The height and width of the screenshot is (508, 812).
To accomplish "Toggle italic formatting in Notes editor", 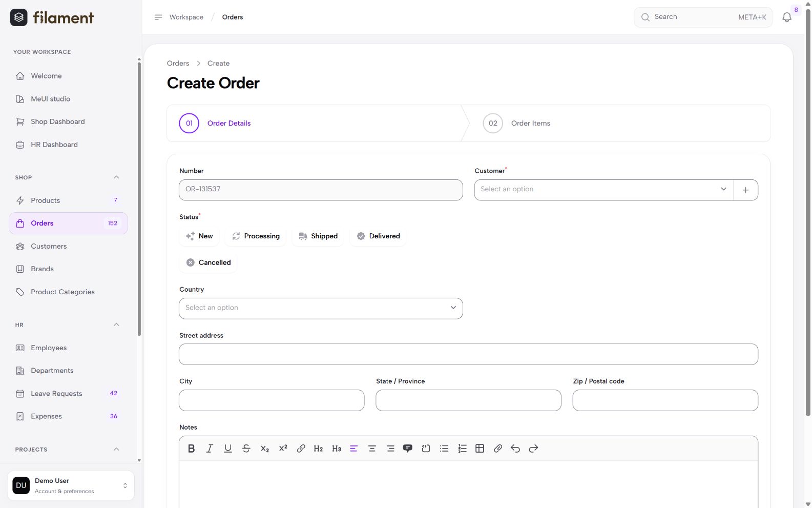I will (210, 449).
